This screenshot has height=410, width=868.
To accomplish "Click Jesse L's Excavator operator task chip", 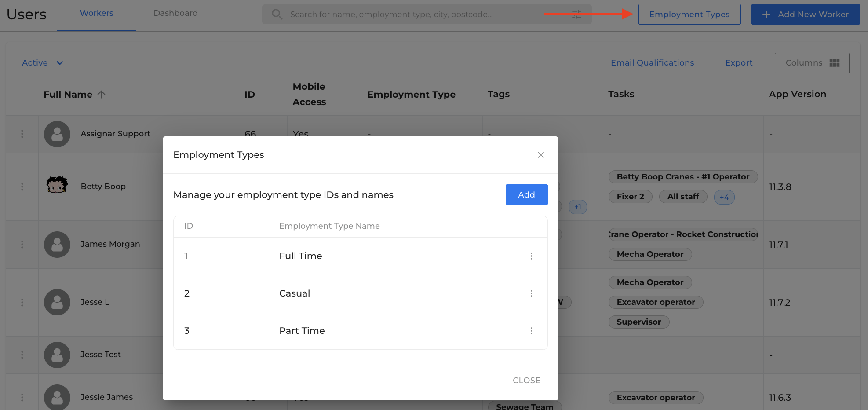I will tap(656, 302).
